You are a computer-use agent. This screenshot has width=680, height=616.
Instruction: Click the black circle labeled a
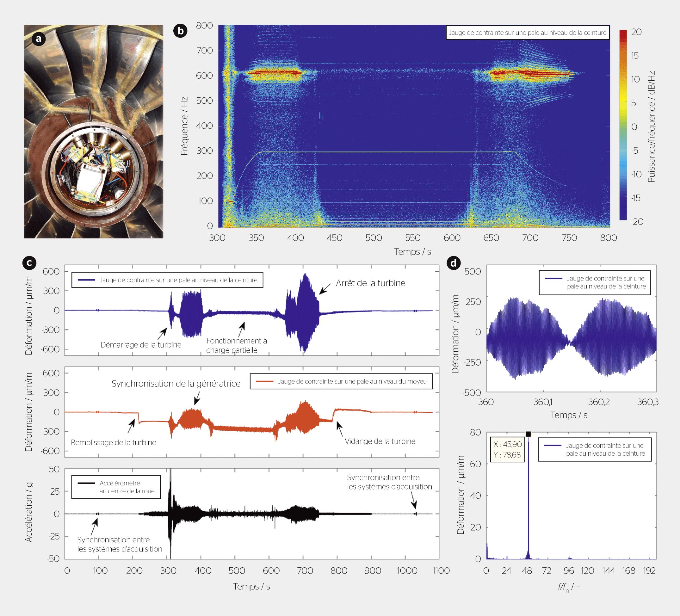pyautogui.click(x=39, y=39)
